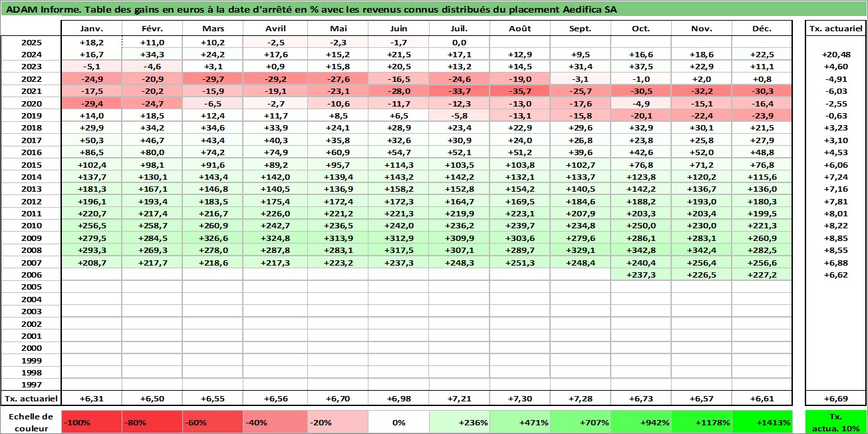Click the -20% pink color scale cell
The height and width of the screenshot is (434, 868).
click(x=337, y=422)
